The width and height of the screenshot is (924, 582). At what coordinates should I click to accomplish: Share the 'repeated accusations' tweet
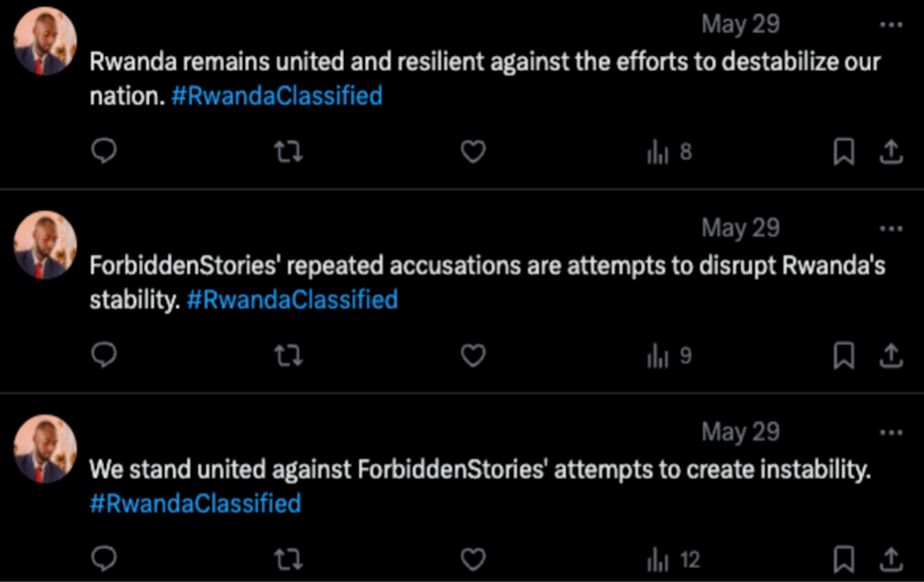coord(891,356)
